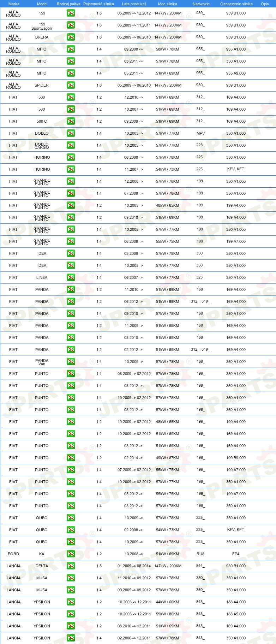This screenshot has height=644, width=276.
Task: Click fuel icon in Fiat 500 12.2010 row
Action: pos(71,97)
